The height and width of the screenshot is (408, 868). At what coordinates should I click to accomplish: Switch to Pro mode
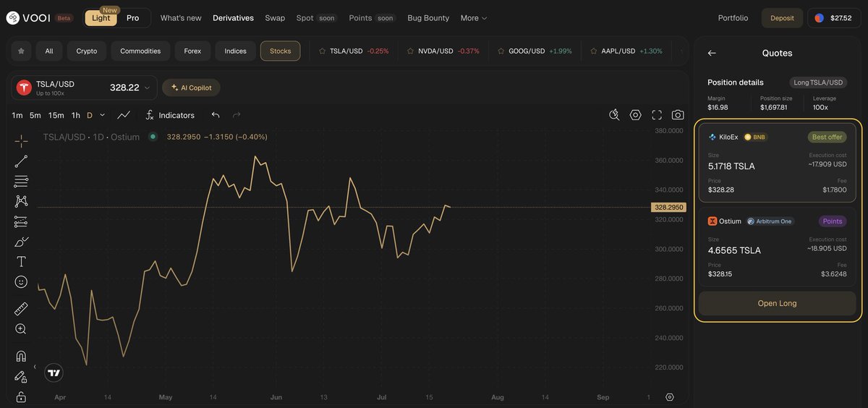tap(133, 18)
